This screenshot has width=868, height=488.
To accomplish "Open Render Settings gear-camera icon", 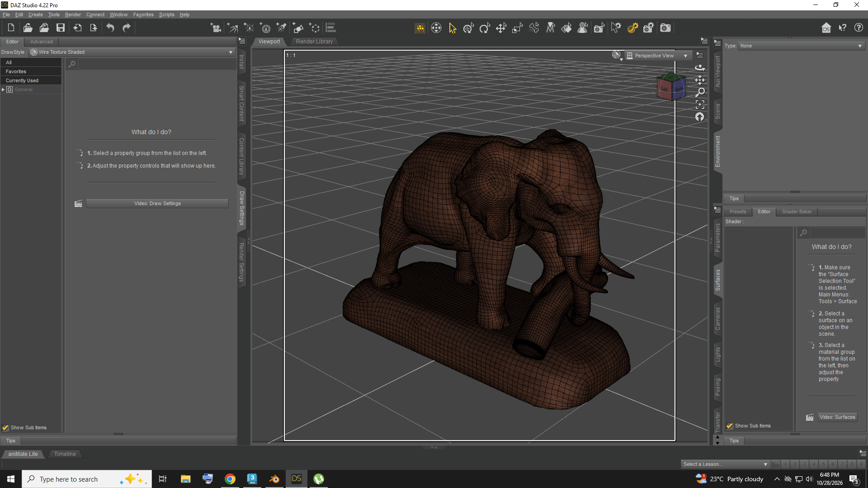I will [649, 28].
